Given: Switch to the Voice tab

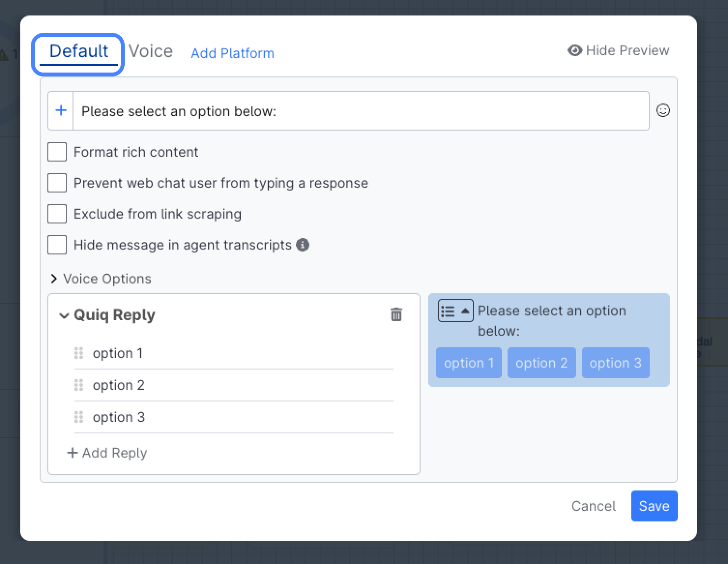Looking at the screenshot, I should pos(150,51).
